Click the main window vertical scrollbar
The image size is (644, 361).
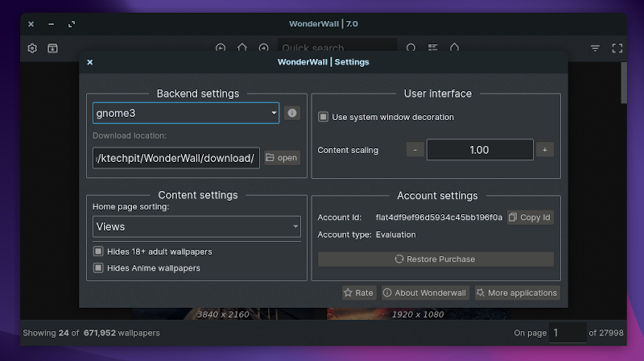tap(623, 82)
